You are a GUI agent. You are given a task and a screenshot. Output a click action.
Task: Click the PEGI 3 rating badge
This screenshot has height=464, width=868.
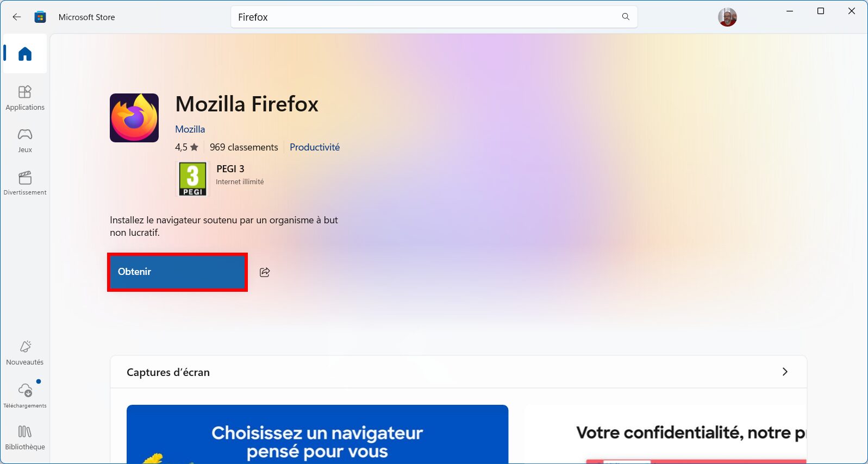click(x=193, y=179)
